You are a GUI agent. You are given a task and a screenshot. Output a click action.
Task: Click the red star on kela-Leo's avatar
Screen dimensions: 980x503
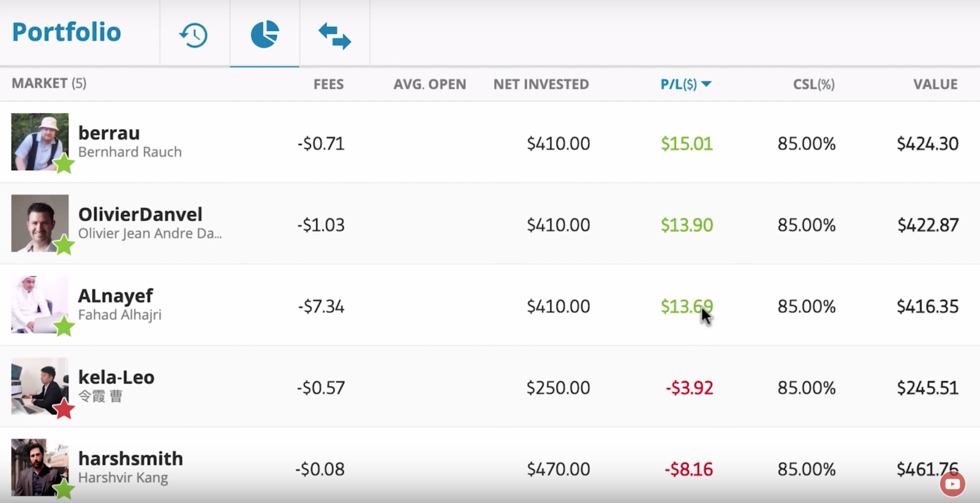pyautogui.click(x=64, y=408)
